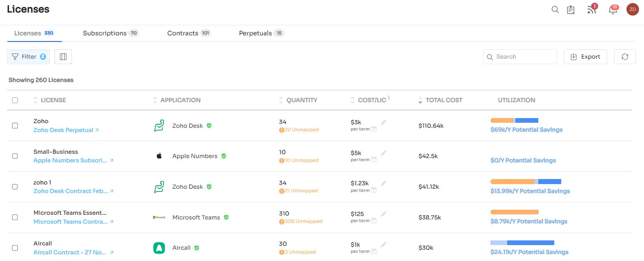Viewport: 644px width, 261px height.
Task: Check the zoho 1 row checkbox
Action: [x=15, y=187]
